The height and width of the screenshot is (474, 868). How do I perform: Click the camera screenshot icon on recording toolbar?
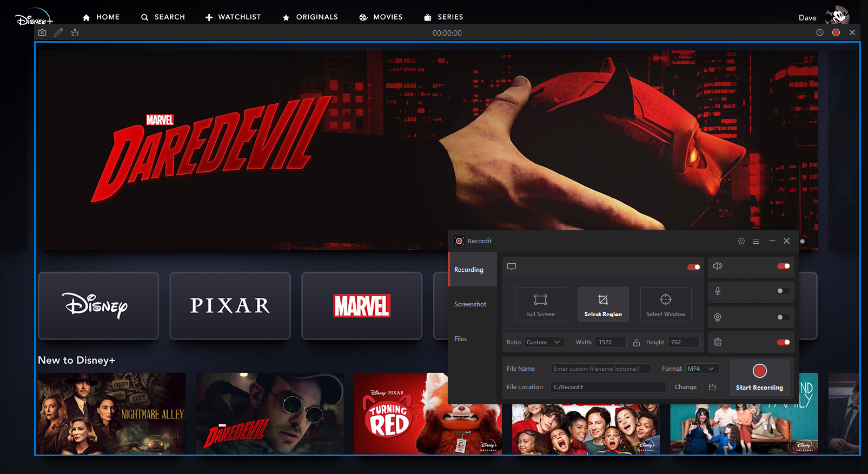coord(42,32)
